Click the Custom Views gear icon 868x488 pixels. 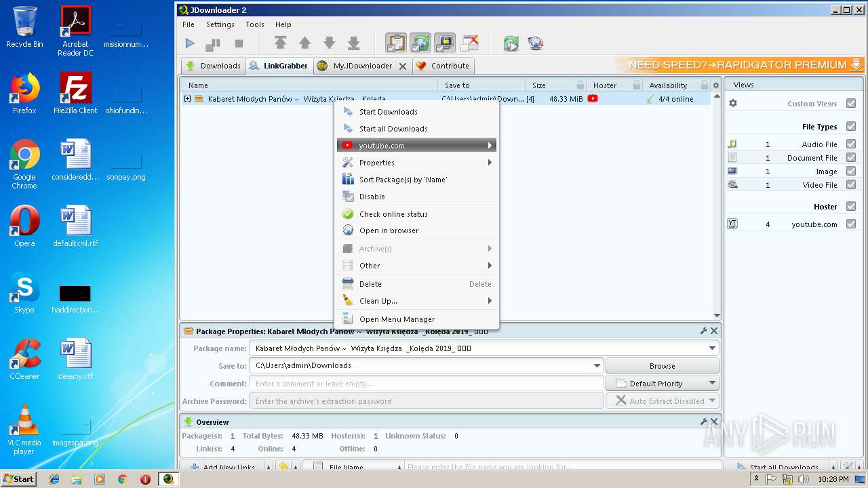(x=732, y=104)
